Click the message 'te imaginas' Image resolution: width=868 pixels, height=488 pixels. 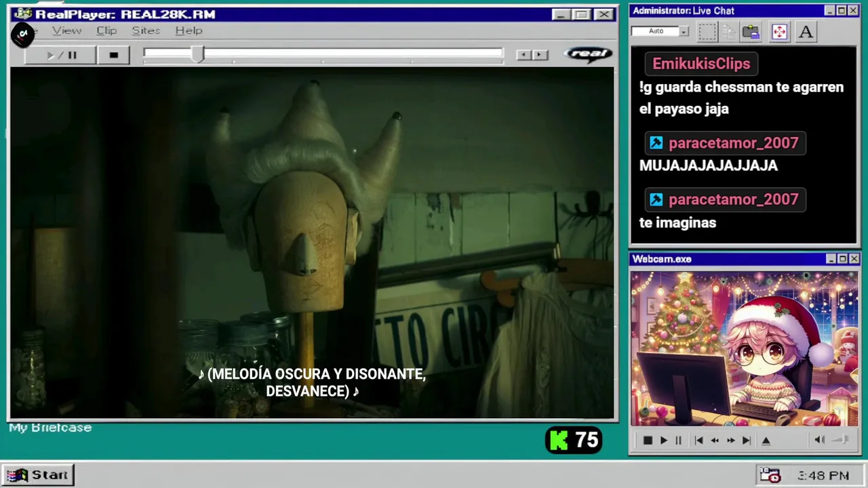[677, 222]
